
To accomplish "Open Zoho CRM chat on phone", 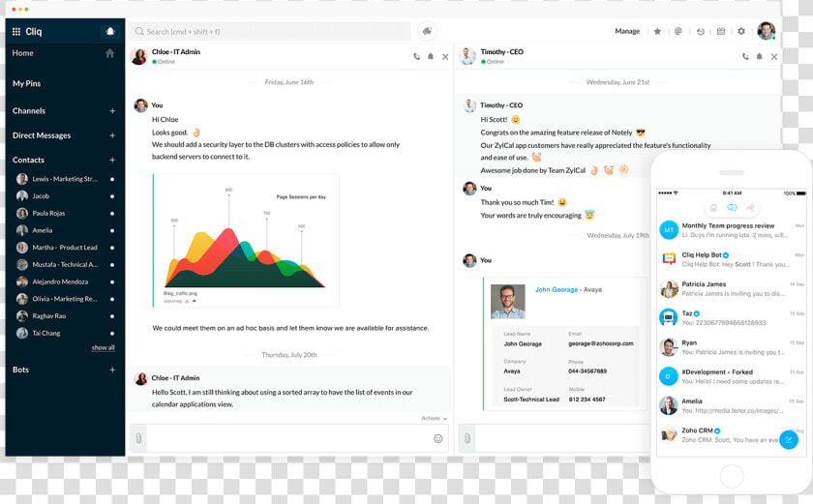I will pyautogui.click(x=731, y=434).
